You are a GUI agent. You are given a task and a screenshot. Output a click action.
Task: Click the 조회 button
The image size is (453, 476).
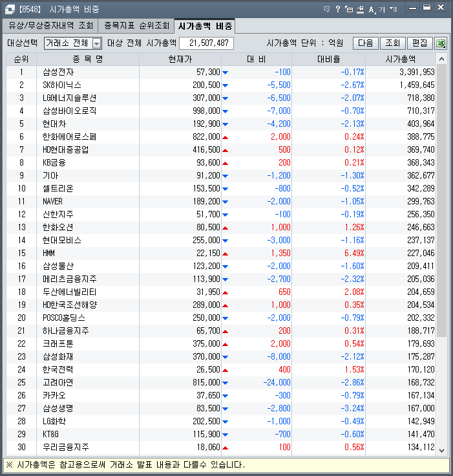(x=393, y=43)
